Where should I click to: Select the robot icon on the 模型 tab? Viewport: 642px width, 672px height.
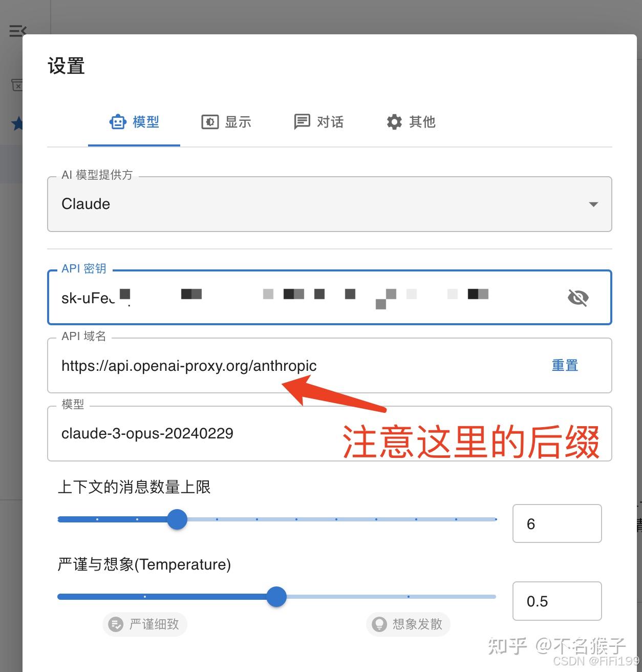(x=118, y=122)
